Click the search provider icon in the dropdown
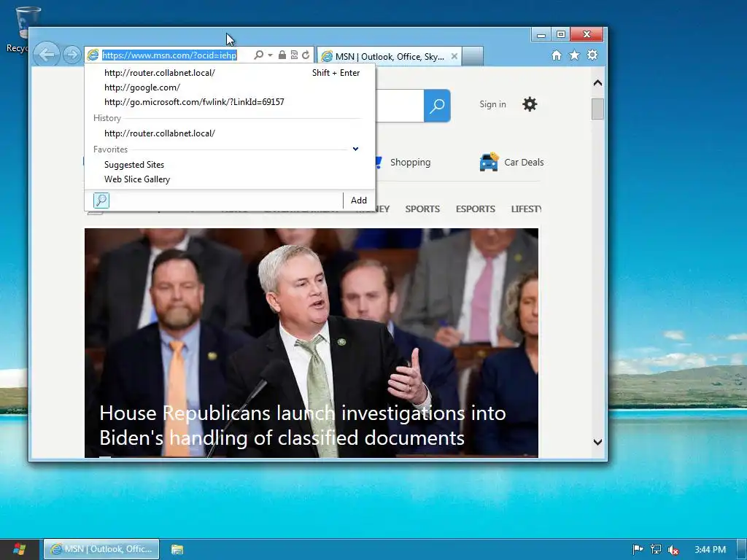The height and width of the screenshot is (560, 747). click(x=101, y=201)
